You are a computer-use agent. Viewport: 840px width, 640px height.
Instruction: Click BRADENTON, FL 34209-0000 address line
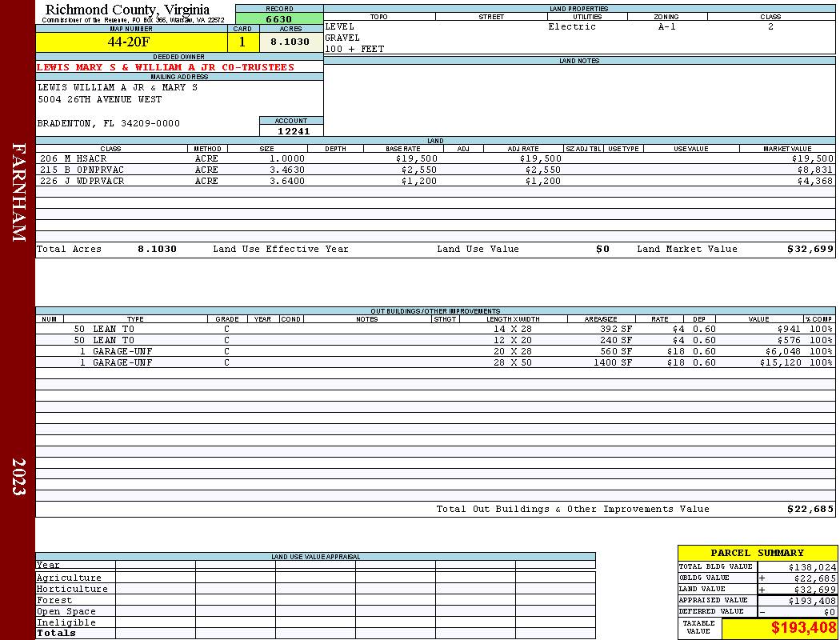pos(109,124)
